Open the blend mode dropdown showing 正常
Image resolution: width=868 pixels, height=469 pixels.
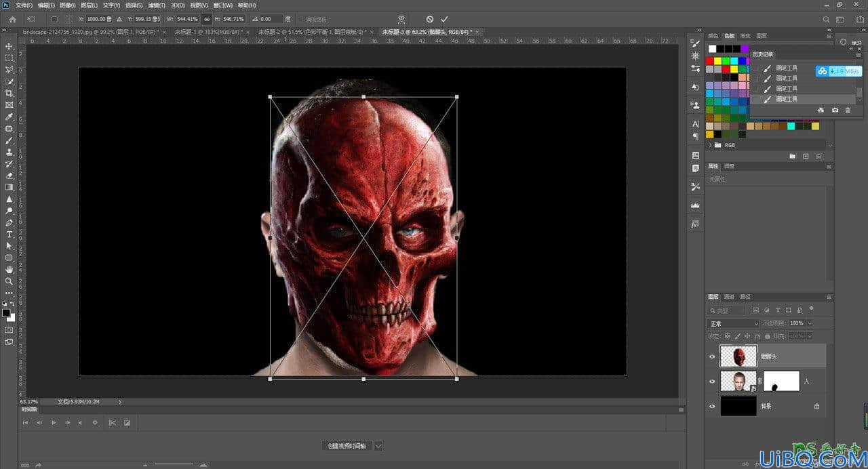coord(733,323)
